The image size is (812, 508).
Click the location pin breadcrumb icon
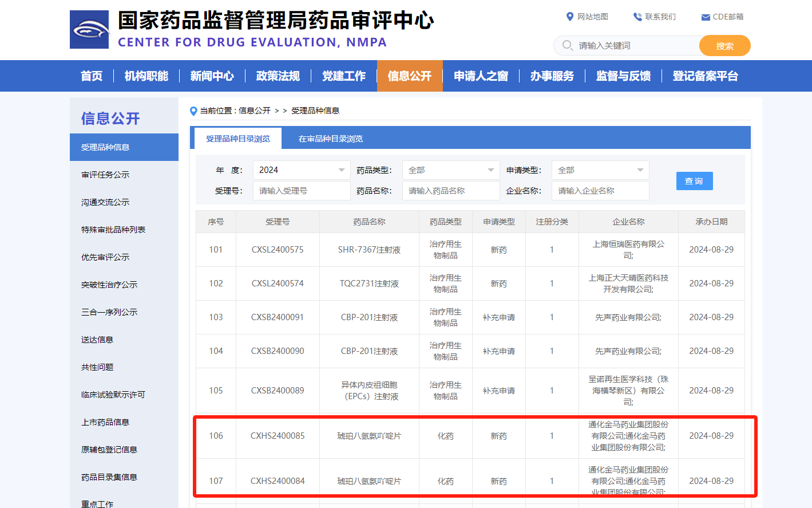point(193,111)
